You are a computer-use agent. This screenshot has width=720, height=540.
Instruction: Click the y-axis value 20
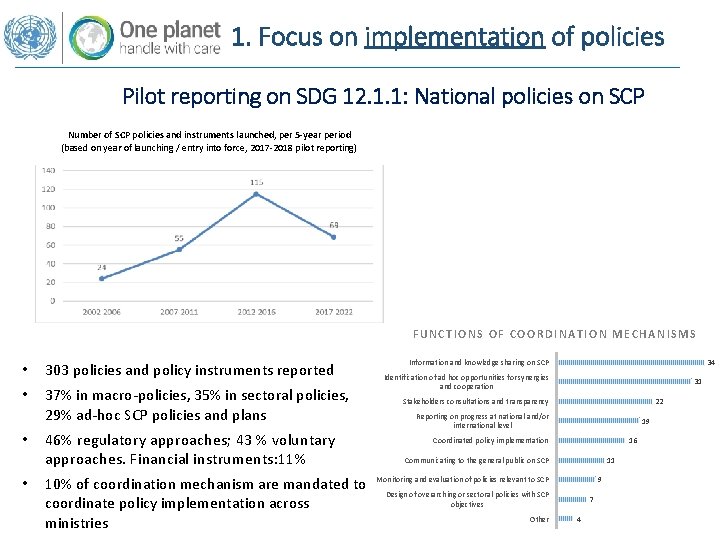[51, 282]
